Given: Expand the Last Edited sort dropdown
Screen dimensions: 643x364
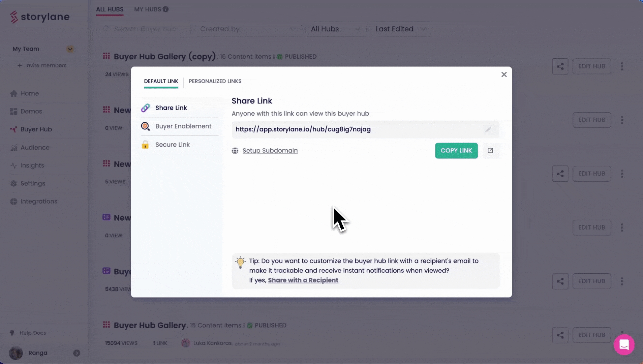Looking at the screenshot, I should point(400,29).
